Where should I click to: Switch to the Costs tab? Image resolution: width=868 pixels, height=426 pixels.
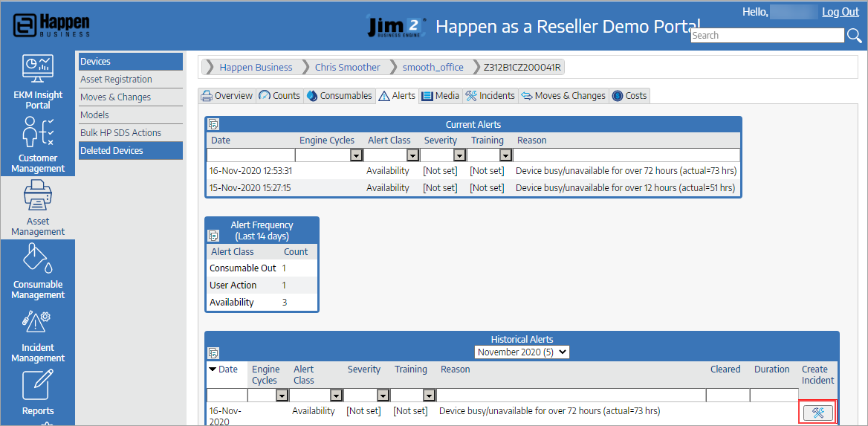[x=629, y=96]
